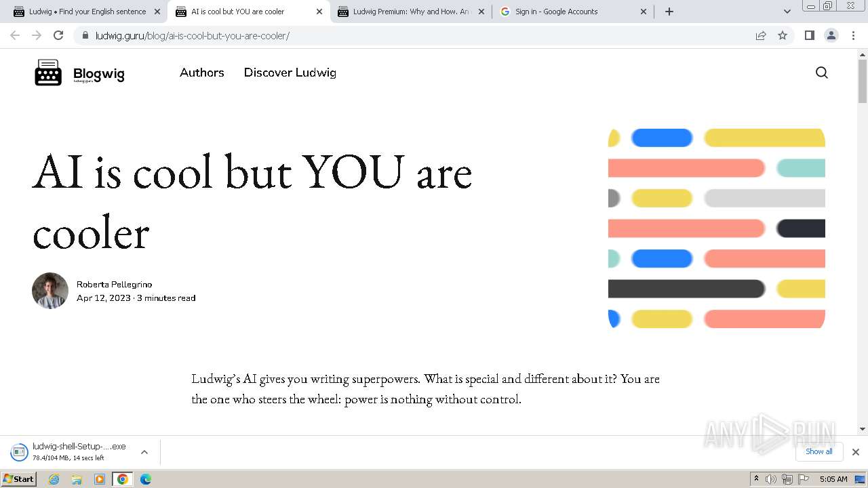868x488 pixels.
Task: Open author Roberta Pellegrino's name link
Action: pos(114,285)
